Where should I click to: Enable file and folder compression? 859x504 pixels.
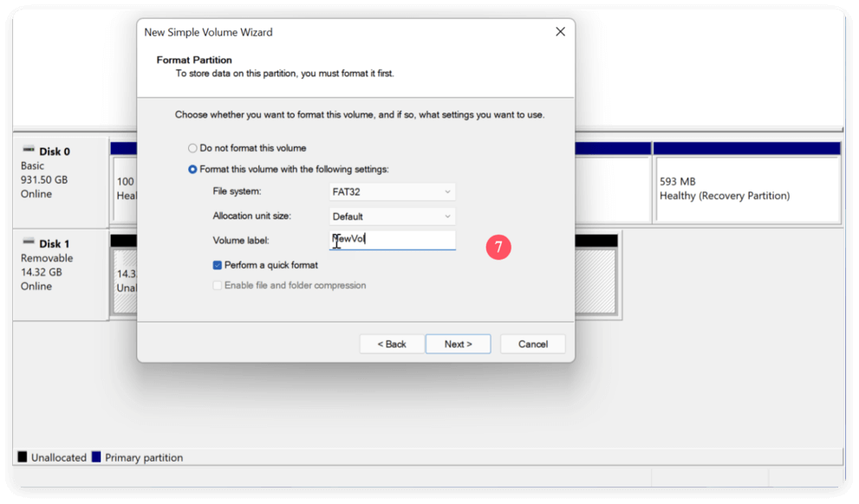[216, 285]
